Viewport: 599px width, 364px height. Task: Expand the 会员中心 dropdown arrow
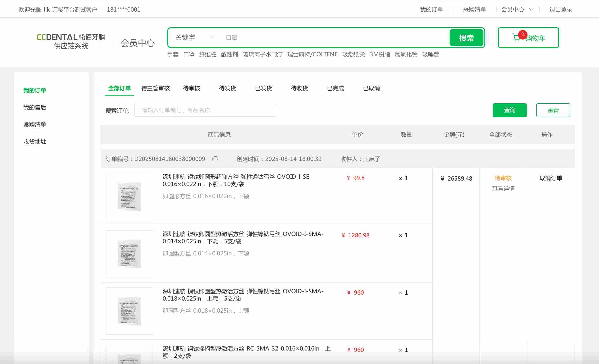(532, 9)
